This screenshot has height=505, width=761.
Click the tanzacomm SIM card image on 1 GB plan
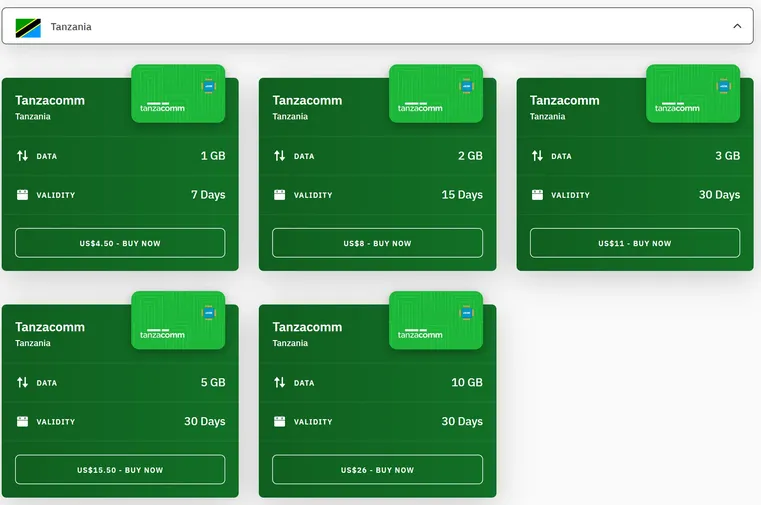178,93
